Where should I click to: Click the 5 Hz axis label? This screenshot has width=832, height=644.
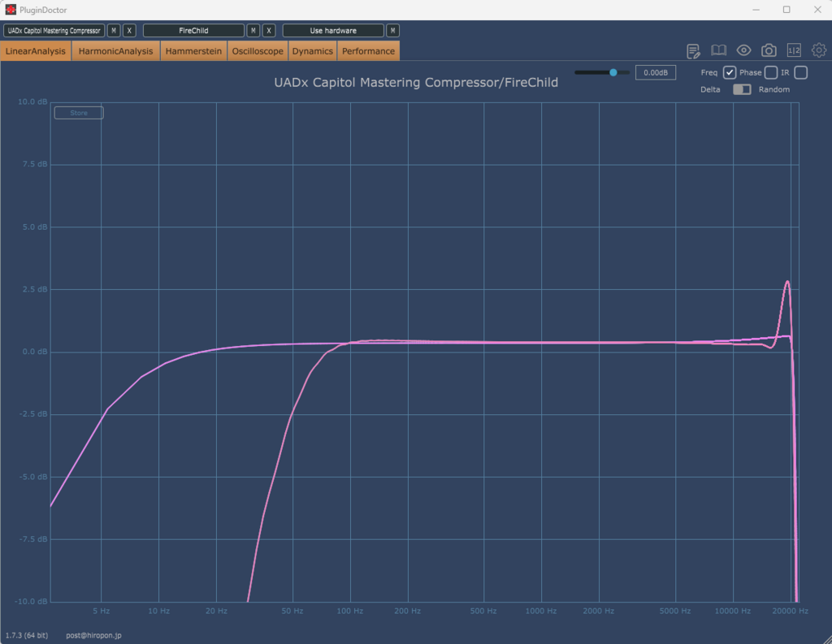click(102, 612)
